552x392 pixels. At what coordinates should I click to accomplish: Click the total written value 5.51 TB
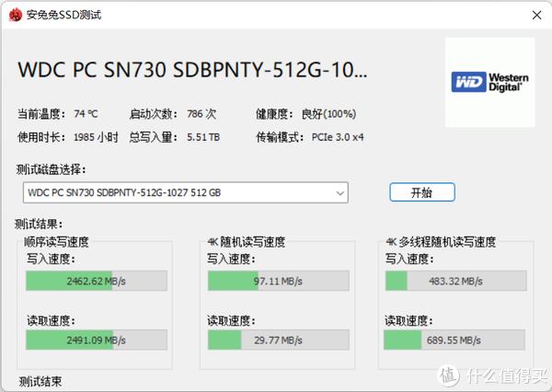coord(203,137)
